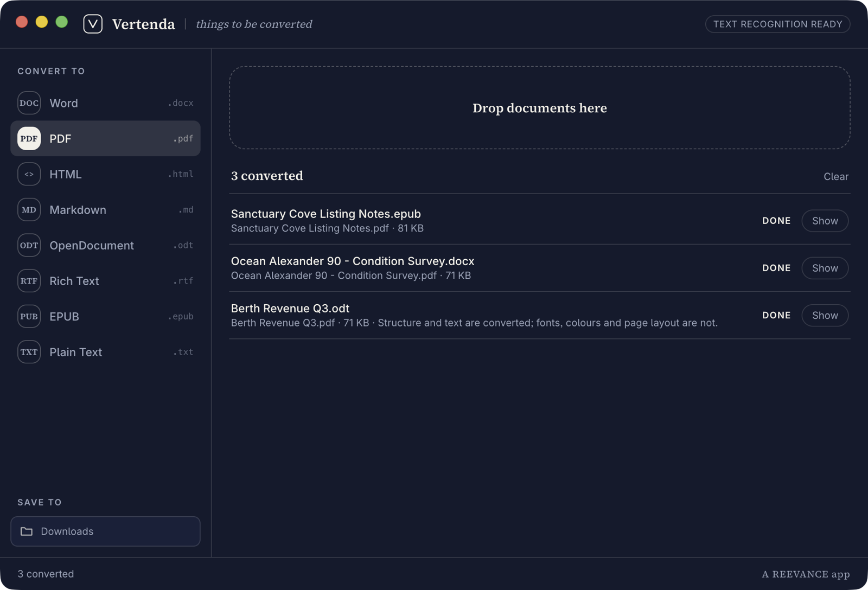Click the MD Markdown icon
Viewport: 868px width, 590px height.
pos(29,210)
